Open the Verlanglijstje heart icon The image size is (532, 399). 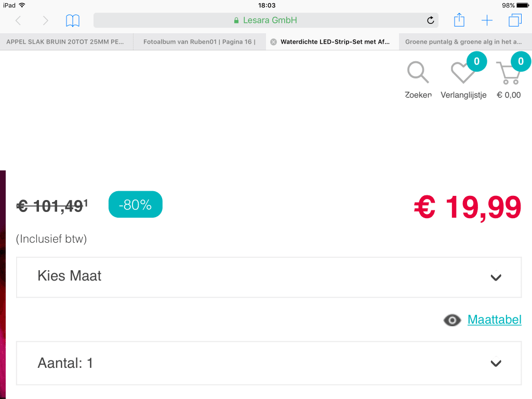462,73
